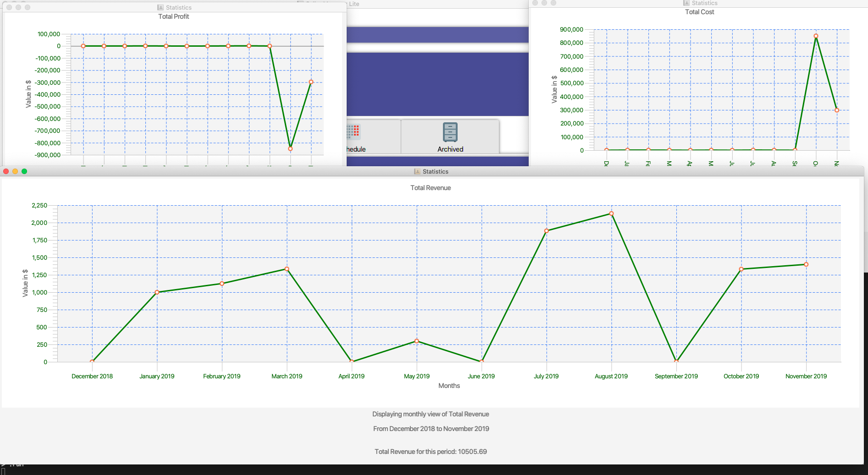Click the 'Statistics' title of Total Profit window

179,7
